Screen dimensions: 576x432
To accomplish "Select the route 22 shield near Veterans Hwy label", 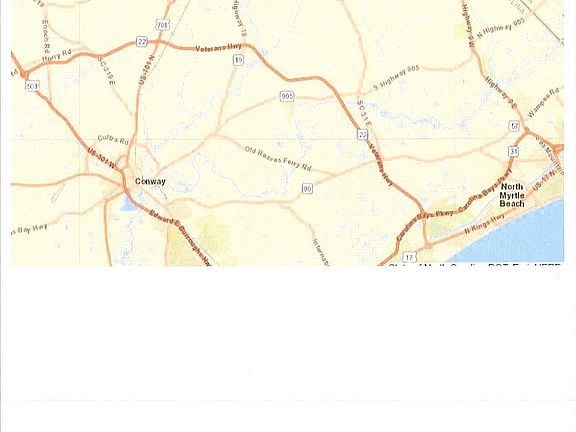I will pyautogui.click(x=142, y=42).
